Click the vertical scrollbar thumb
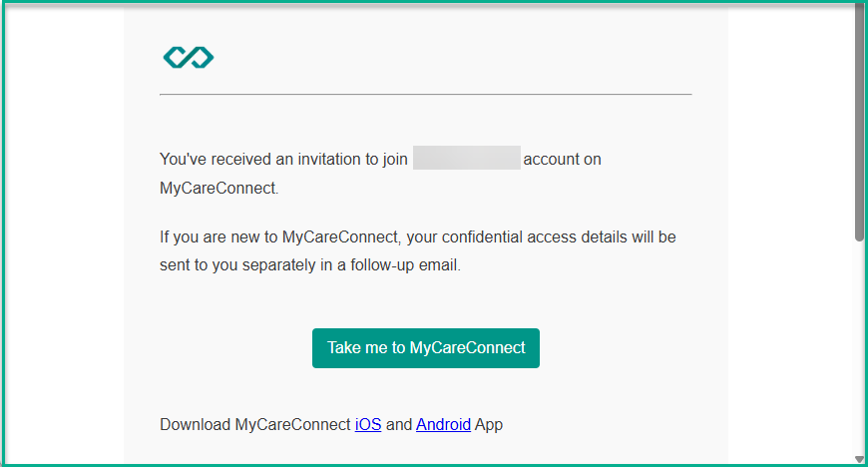 point(859,122)
